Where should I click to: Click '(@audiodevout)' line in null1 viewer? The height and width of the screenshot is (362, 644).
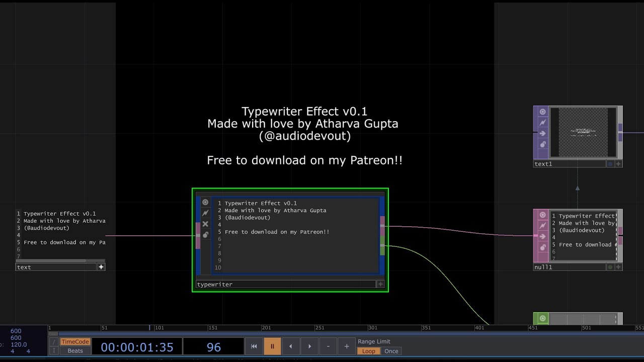[581, 230]
